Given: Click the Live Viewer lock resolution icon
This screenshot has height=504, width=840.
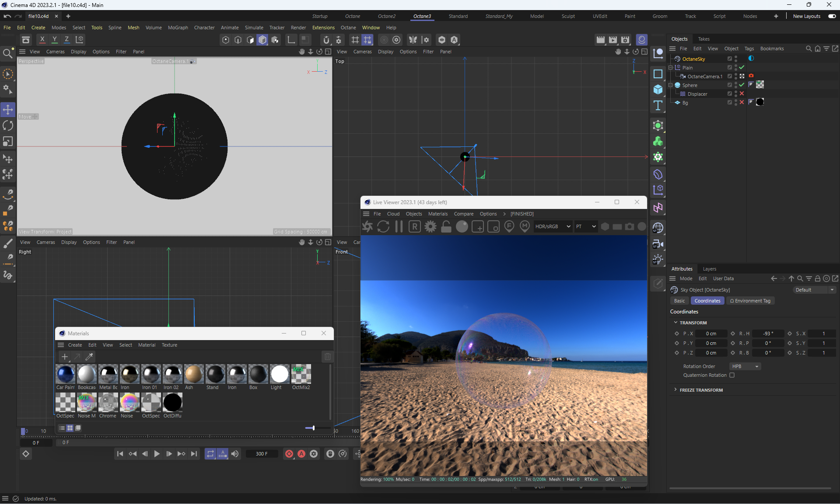Looking at the screenshot, I should click(x=446, y=226).
